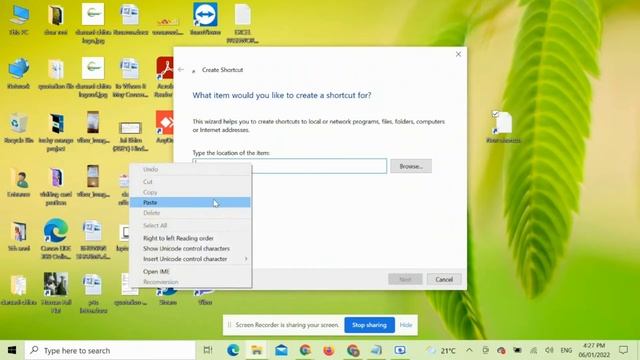Toggle the checkbox on the new shortcut icon
The height and width of the screenshot is (360, 640).
pos(495,114)
